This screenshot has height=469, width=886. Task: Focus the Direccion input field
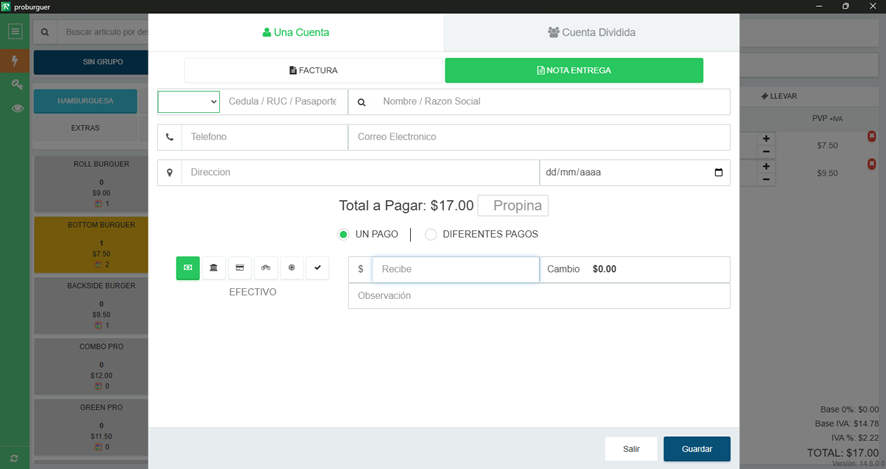point(360,173)
